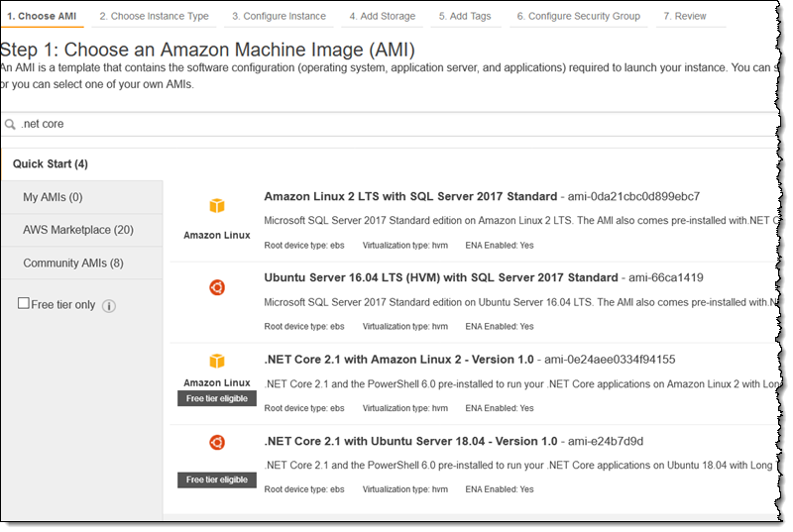Click the Free tier only info icon
This screenshot has height=532, width=793.
(109, 306)
